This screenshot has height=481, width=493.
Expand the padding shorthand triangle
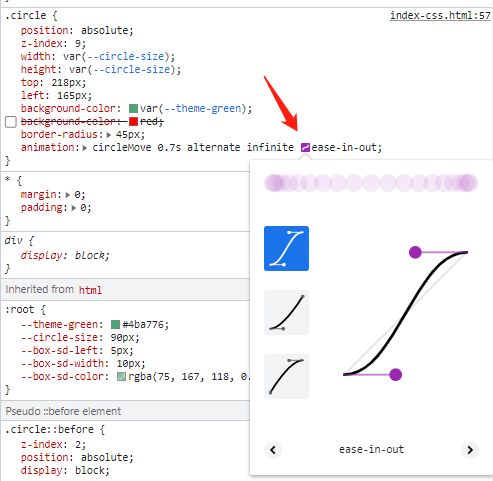pyautogui.click(x=74, y=208)
